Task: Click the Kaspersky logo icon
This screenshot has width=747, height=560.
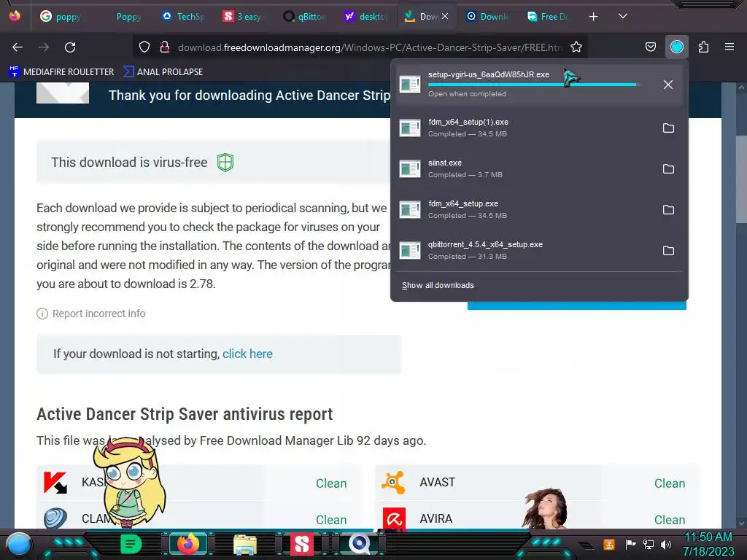Action: pyautogui.click(x=55, y=483)
